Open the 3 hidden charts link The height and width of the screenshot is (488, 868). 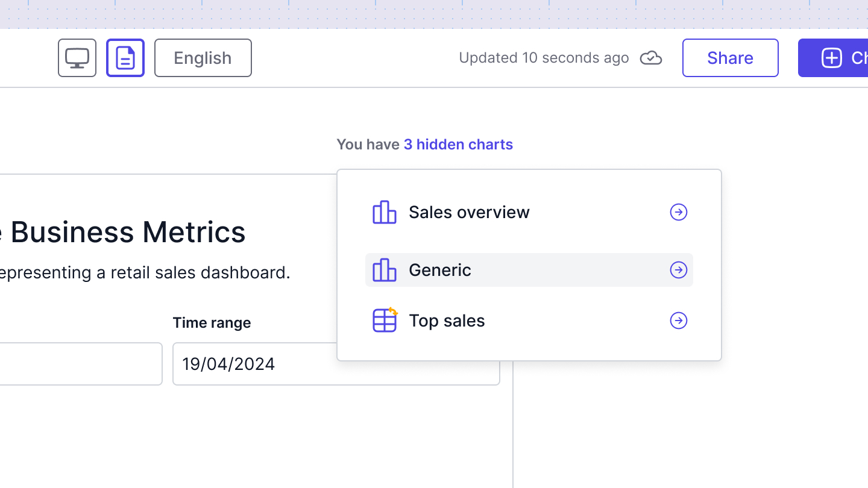tap(458, 145)
